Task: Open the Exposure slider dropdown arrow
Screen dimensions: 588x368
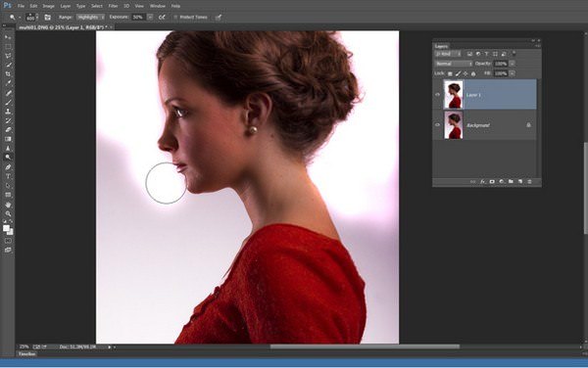Action: [150, 18]
